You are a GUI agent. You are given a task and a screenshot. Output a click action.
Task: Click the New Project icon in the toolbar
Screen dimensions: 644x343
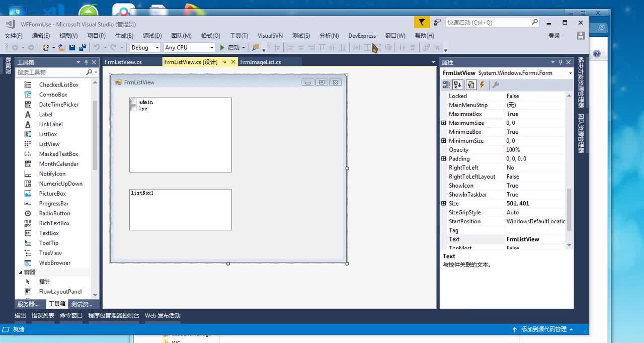(46, 47)
